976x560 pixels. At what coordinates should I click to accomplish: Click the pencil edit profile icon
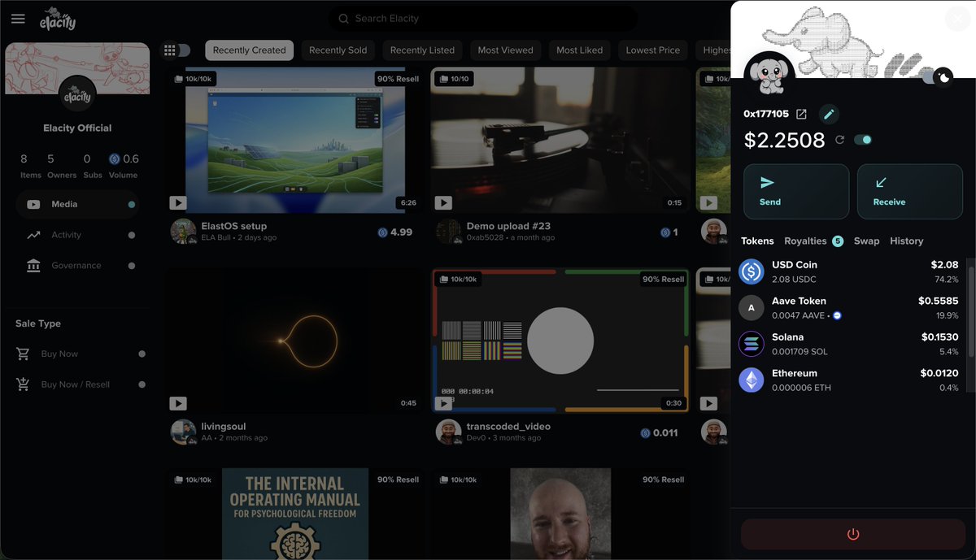(x=828, y=115)
